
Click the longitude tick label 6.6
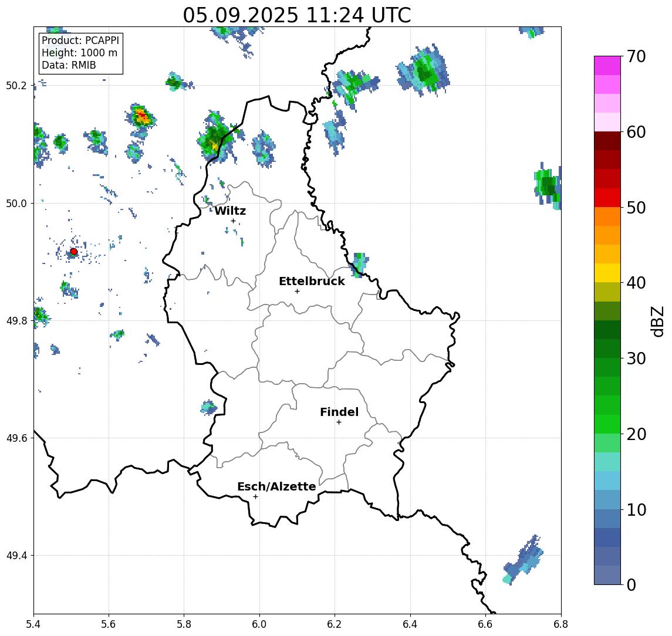tap(485, 624)
